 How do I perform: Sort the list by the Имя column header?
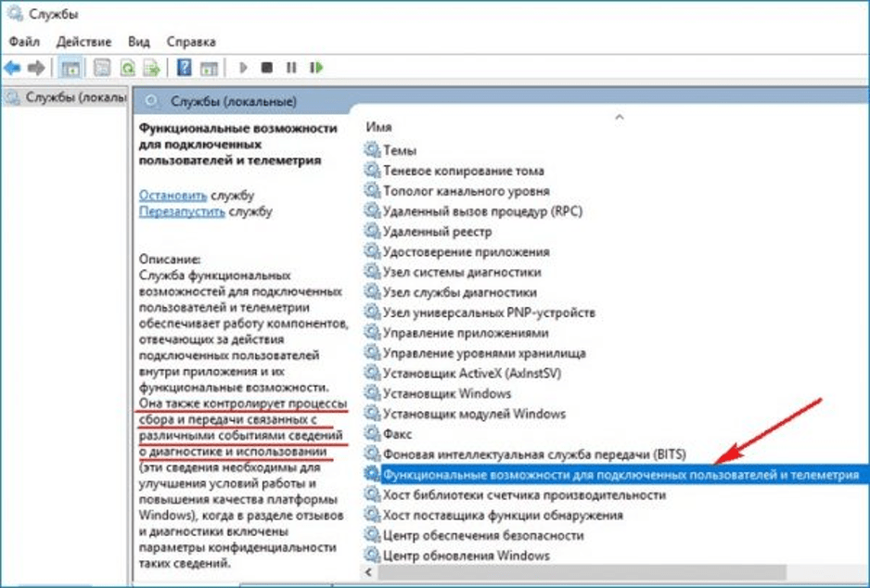tap(378, 127)
